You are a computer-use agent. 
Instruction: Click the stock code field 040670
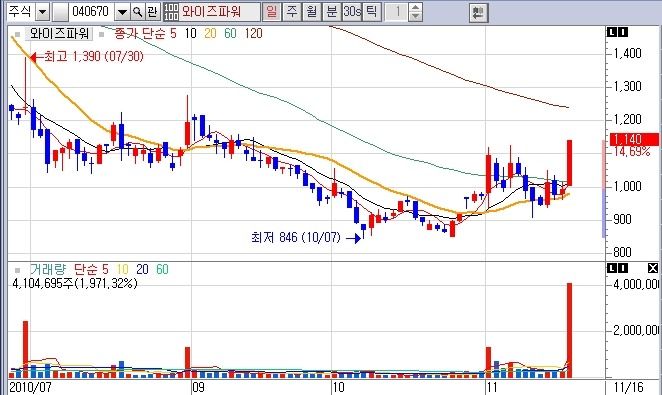(91, 11)
